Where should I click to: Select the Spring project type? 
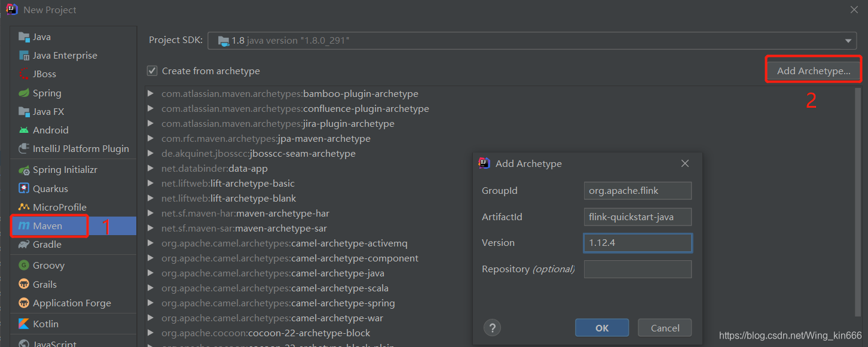coord(74,93)
